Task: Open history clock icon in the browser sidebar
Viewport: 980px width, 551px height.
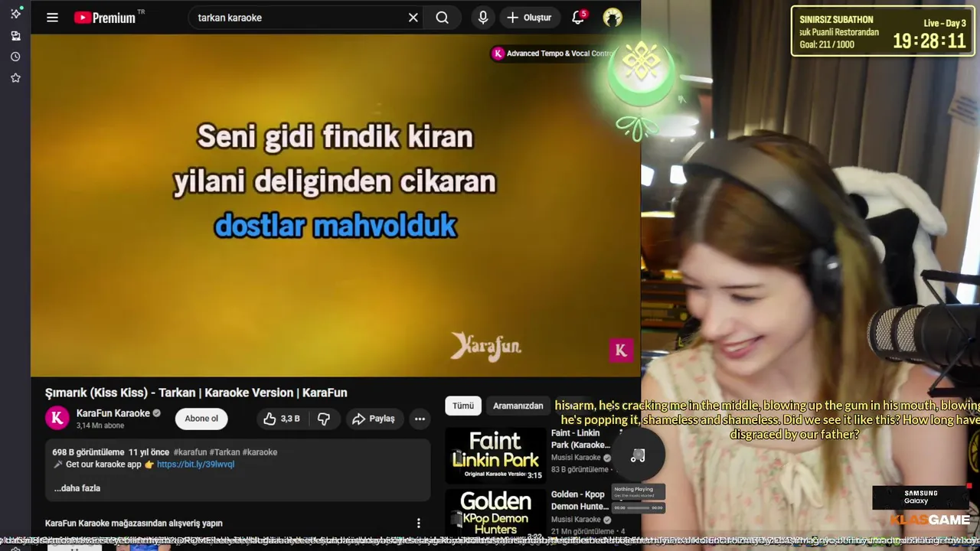Action: [x=15, y=57]
